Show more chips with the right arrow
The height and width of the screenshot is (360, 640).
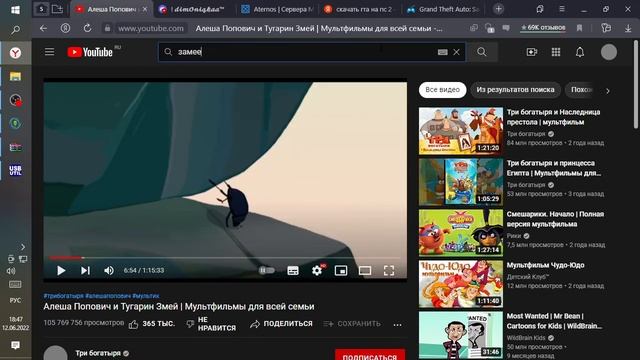(x=608, y=91)
